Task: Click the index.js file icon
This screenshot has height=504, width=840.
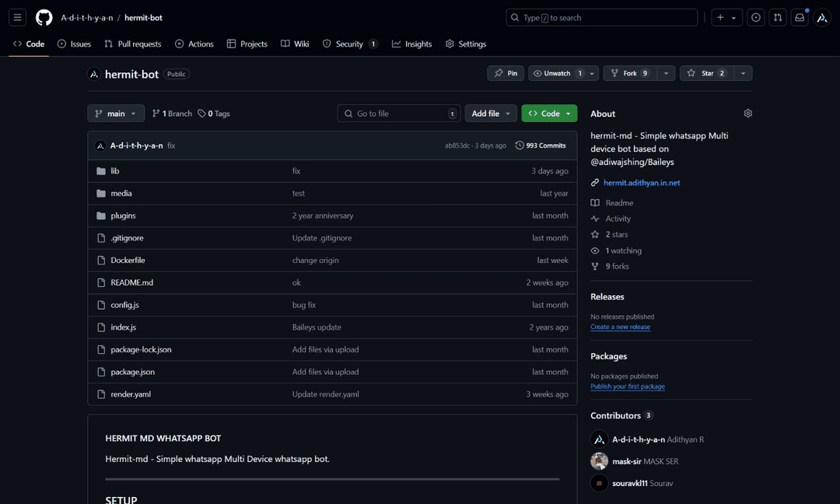Action: click(x=100, y=327)
